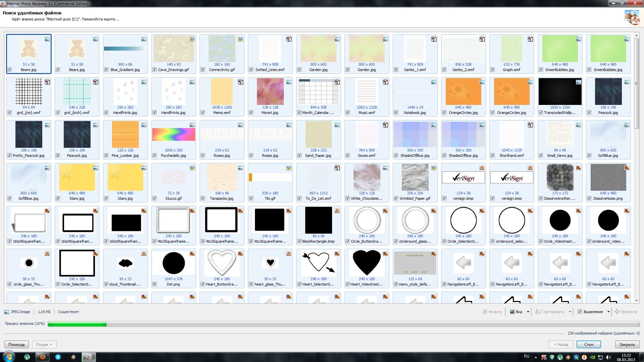This screenshot has width=644, height=362.
Task: Click the analysis progress bar
Action: coord(343,324)
